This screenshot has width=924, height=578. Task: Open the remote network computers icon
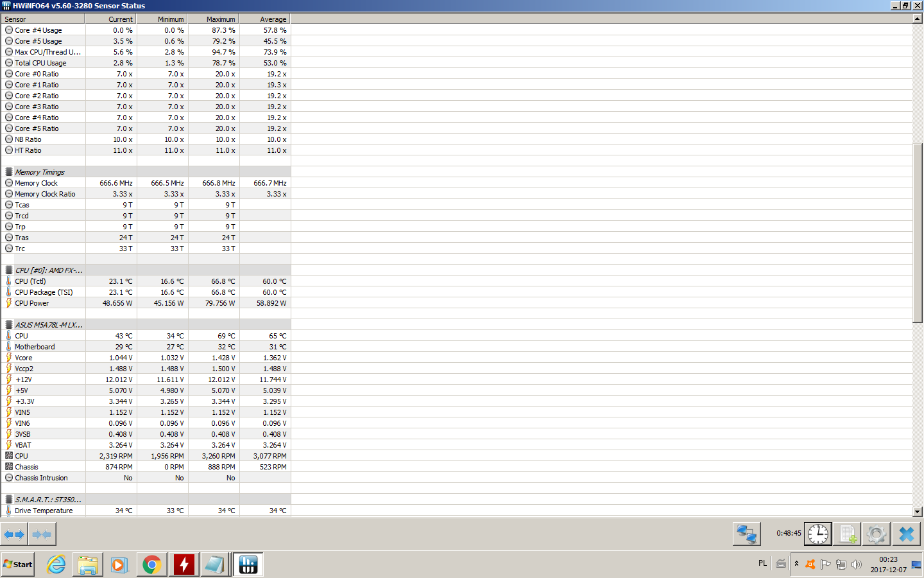pyautogui.click(x=747, y=534)
